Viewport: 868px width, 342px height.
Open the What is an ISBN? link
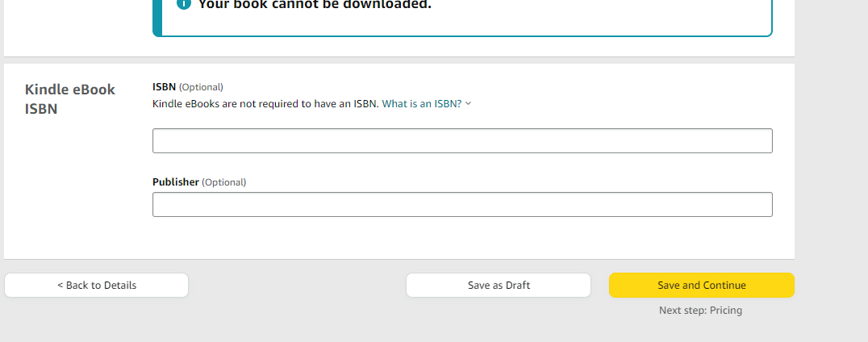[422, 103]
